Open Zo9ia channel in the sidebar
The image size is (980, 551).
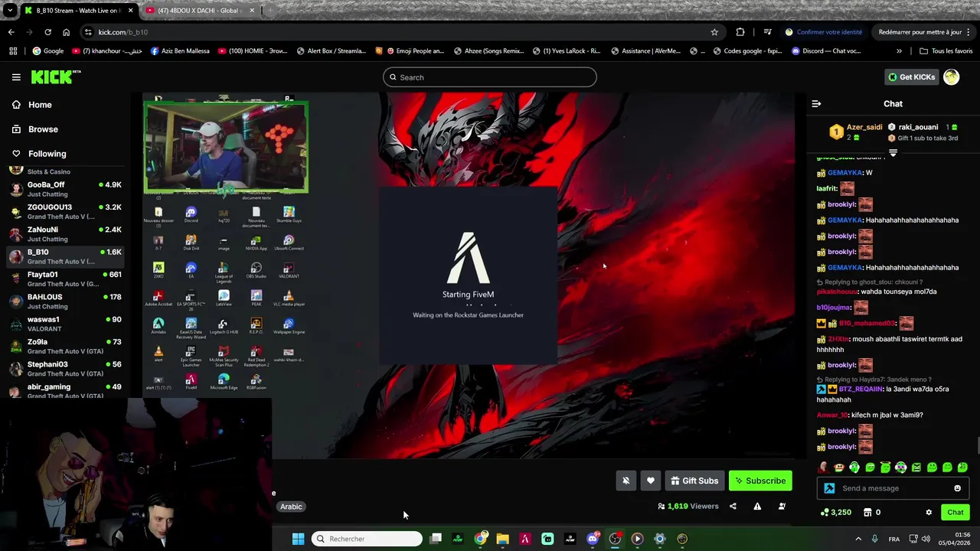[66, 346]
